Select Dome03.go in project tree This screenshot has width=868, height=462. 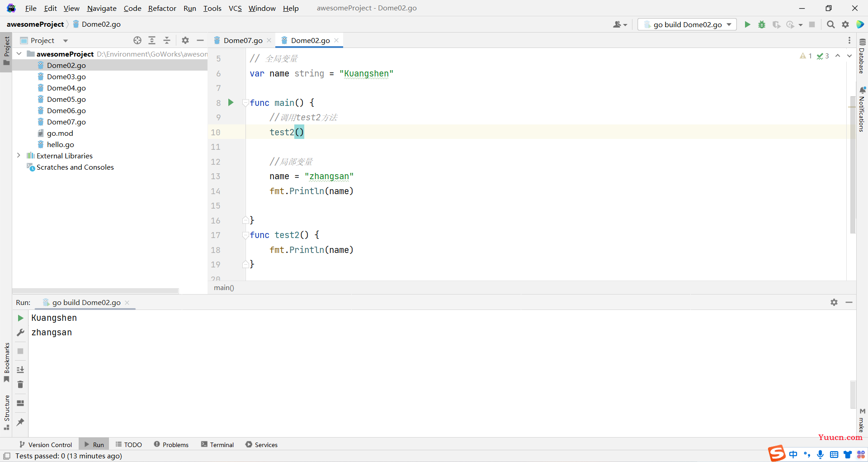(66, 76)
